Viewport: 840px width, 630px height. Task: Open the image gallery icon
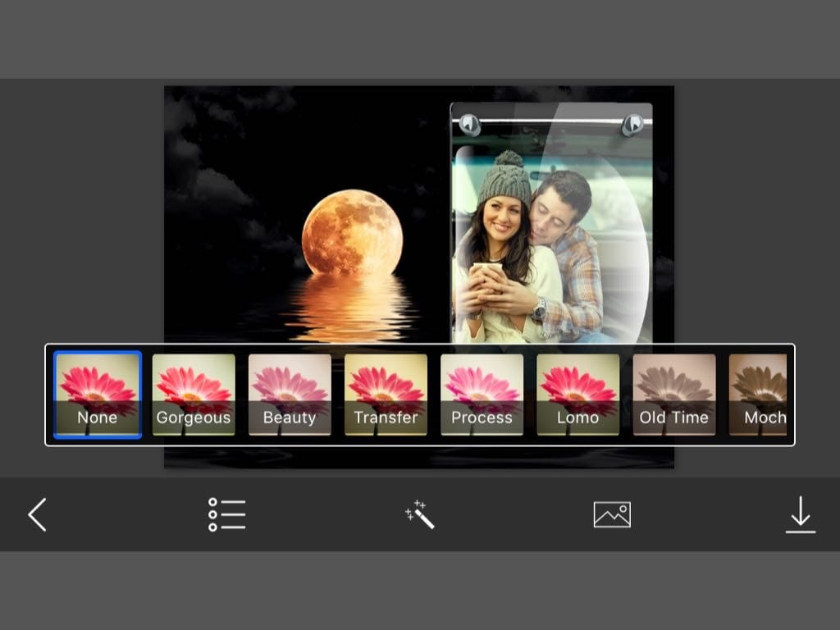tap(612, 515)
